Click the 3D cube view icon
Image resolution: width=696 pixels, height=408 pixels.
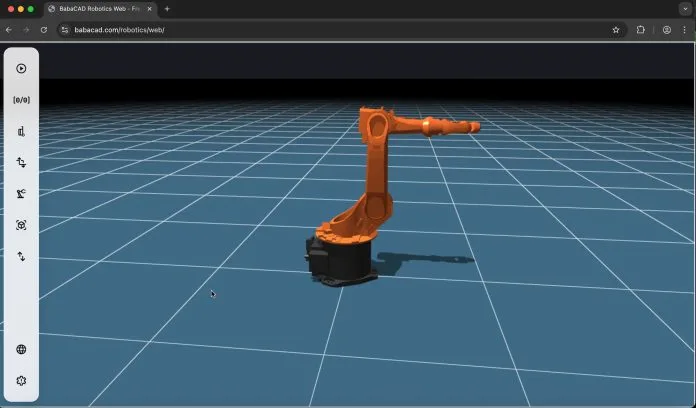click(21, 225)
